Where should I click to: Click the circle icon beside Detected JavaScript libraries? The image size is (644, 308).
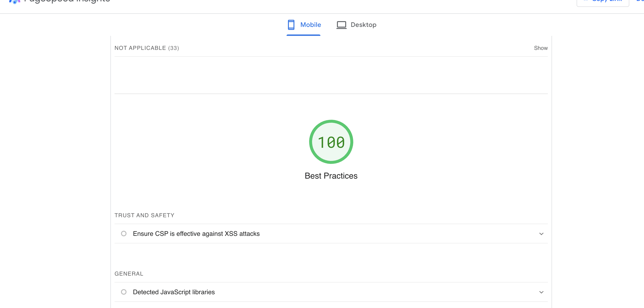click(x=124, y=292)
